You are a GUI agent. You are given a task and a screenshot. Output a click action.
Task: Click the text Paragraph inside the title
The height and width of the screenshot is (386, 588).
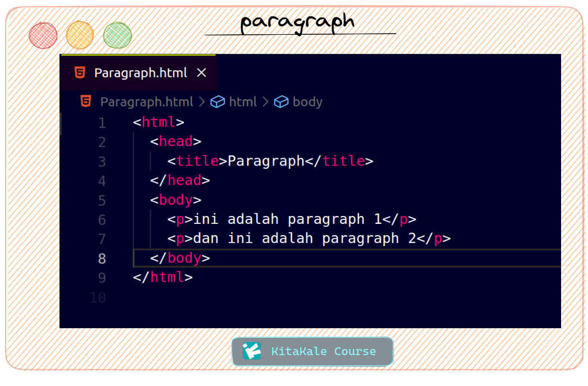(x=266, y=162)
